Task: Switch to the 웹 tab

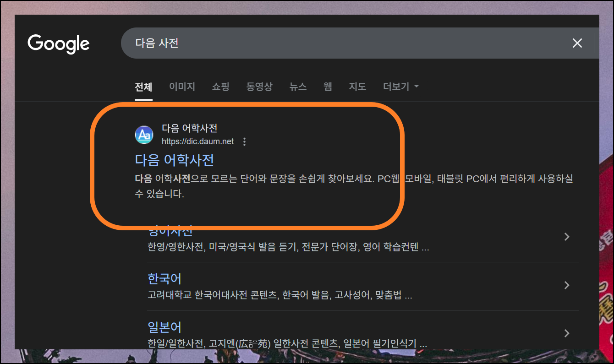Action: [x=328, y=87]
